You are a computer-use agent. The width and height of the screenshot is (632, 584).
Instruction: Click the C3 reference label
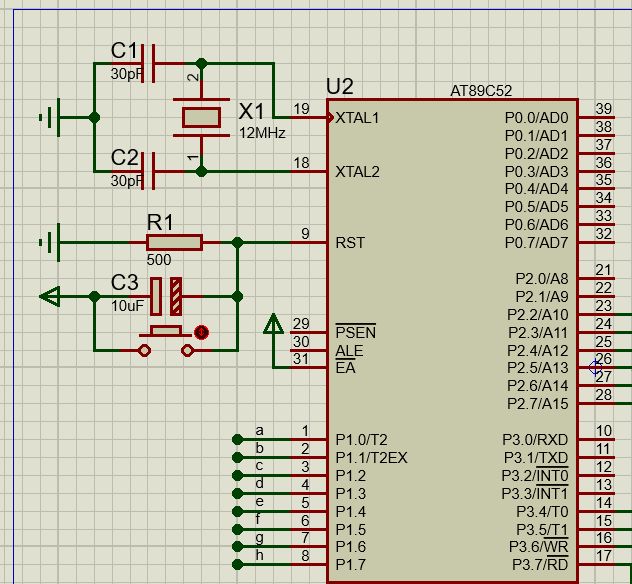125,283
